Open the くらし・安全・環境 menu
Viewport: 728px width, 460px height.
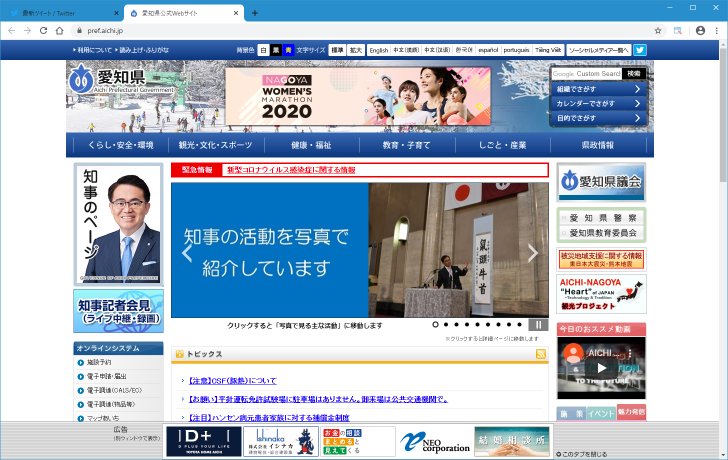tap(121, 145)
